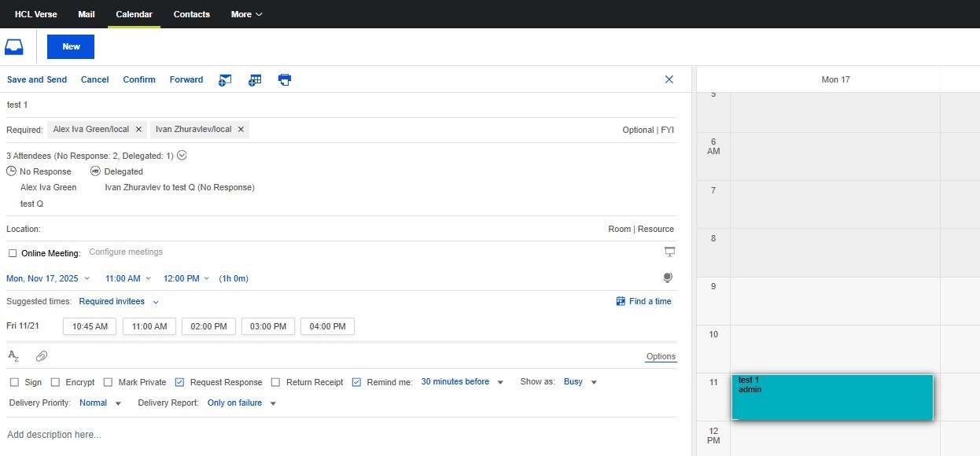
Task: Open the attach file paperclip icon
Action: coord(42,356)
